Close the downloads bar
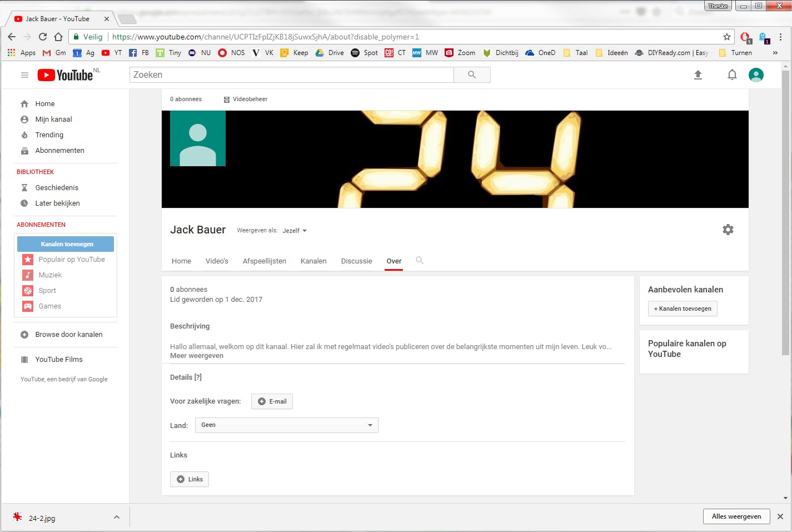The image size is (792, 532). [780, 516]
